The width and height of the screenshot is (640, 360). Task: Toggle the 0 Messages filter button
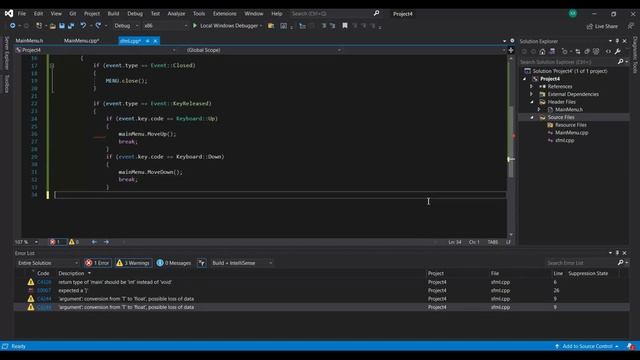click(x=174, y=263)
